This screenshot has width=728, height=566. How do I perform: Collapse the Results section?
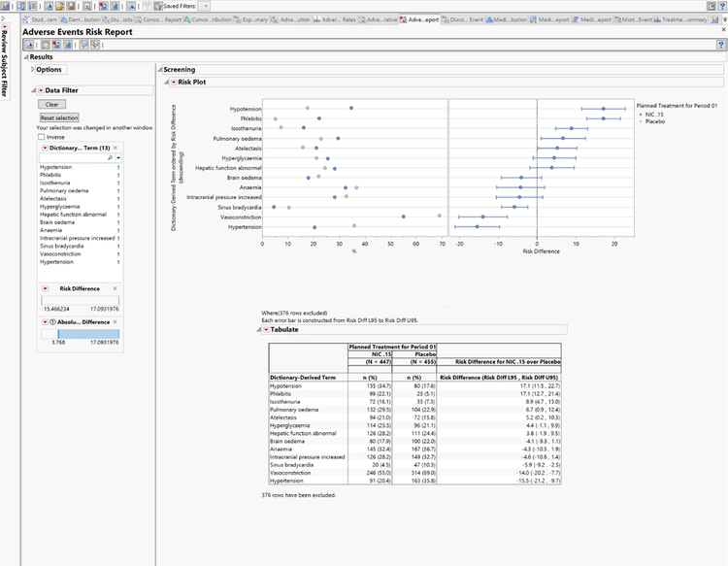tap(26, 57)
